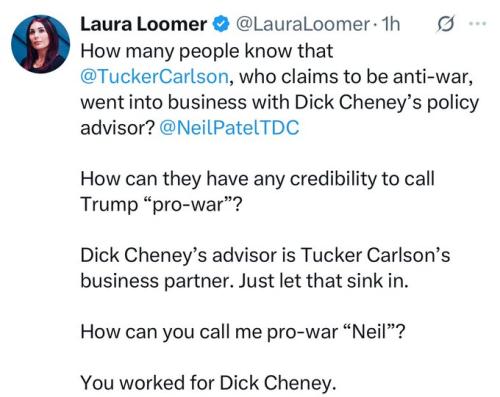500x397 pixels.
Task: Click "Dick Cheney's advisor is Tucker Carlson's" line
Action: coord(265,256)
